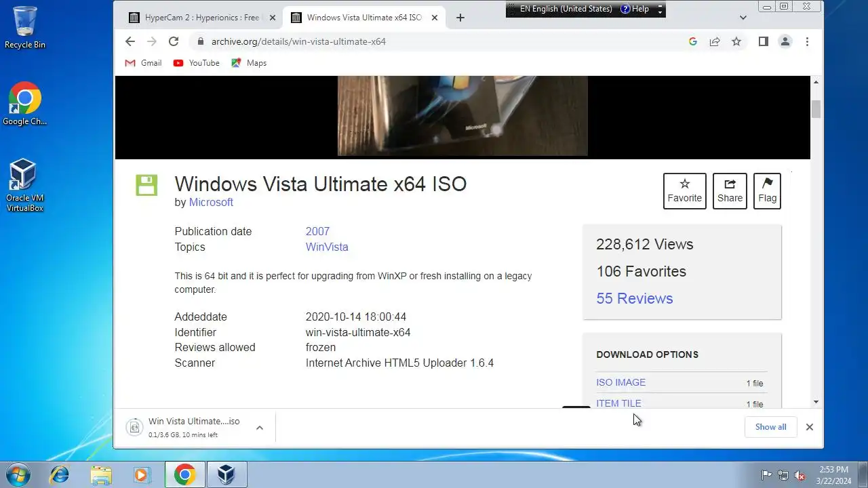Select the 228,612 Views text

click(645, 244)
